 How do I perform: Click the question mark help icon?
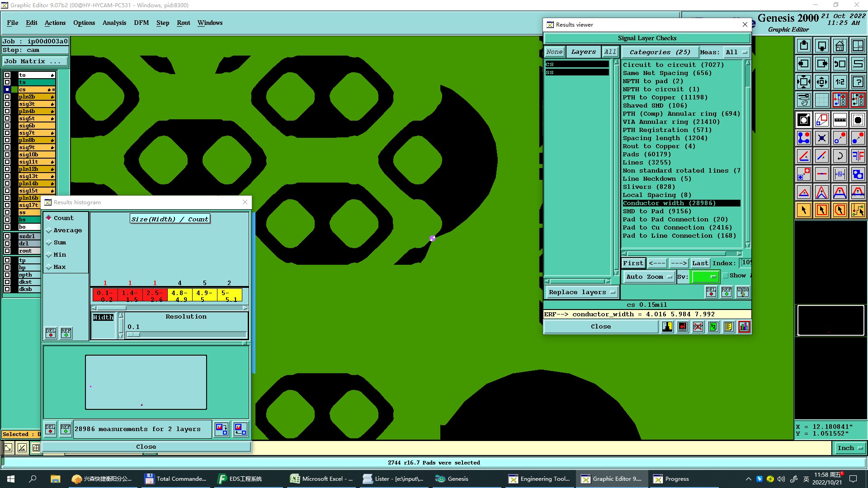(858, 82)
